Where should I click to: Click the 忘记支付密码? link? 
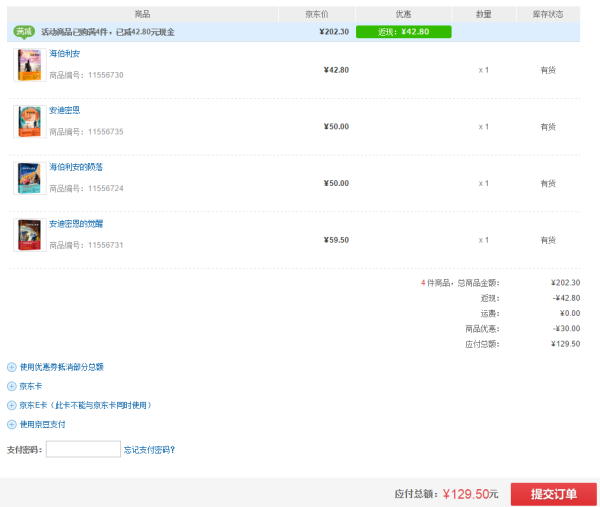coord(149,450)
